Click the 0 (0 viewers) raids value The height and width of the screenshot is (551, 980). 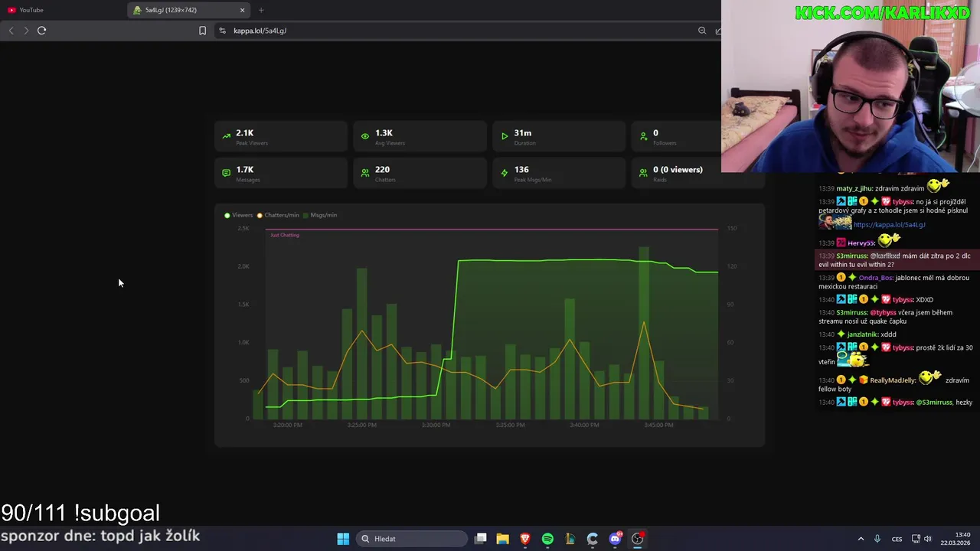click(678, 170)
